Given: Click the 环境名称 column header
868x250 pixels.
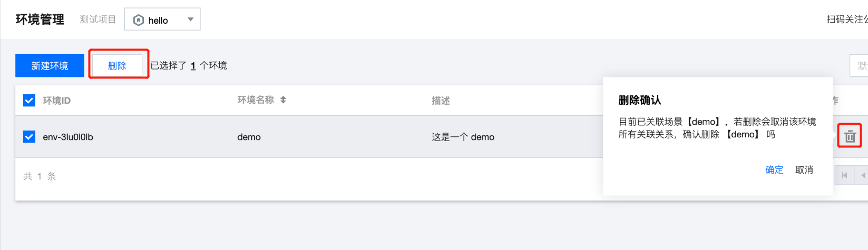Looking at the screenshot, I should 256,99.
